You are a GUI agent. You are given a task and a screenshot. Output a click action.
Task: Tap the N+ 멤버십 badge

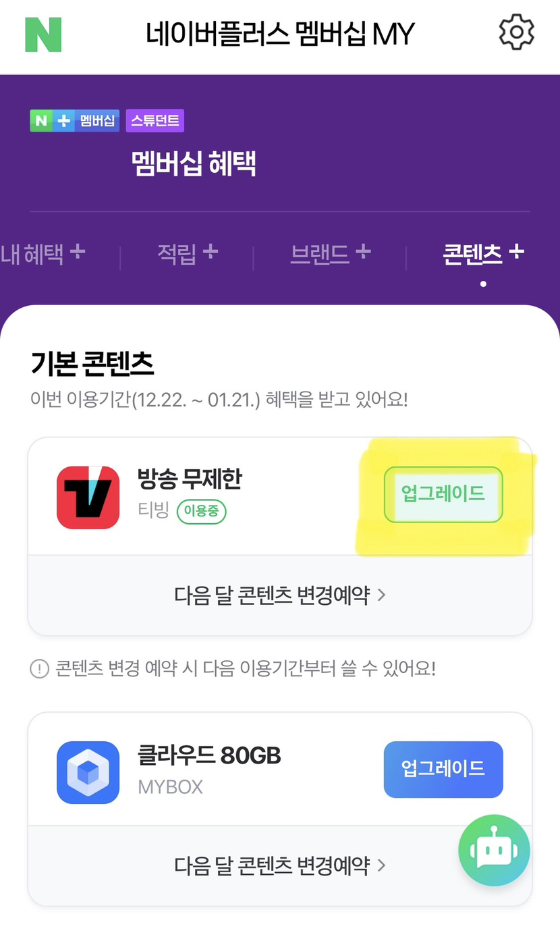[75, 121]
